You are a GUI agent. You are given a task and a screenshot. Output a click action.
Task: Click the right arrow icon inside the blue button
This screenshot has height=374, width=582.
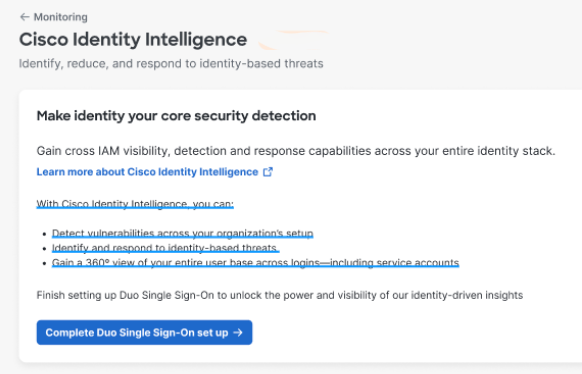point(238,332)
